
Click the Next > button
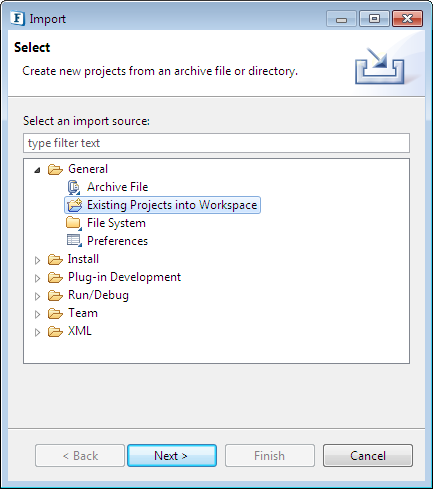172,455
